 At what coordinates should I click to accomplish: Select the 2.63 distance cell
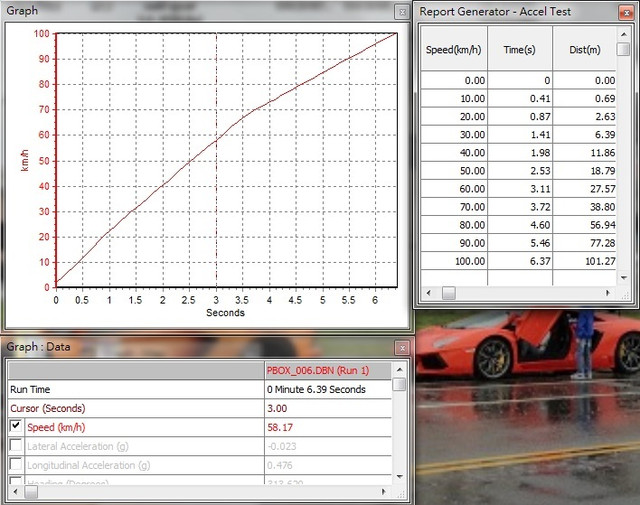[x=584, y=116]
